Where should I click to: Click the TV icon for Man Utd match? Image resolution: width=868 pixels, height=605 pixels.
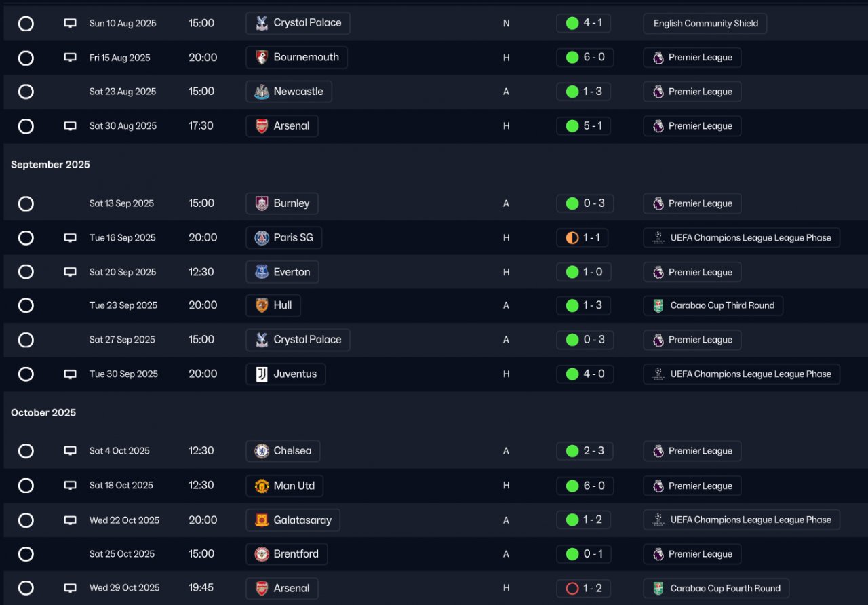(x=70, y=486)
